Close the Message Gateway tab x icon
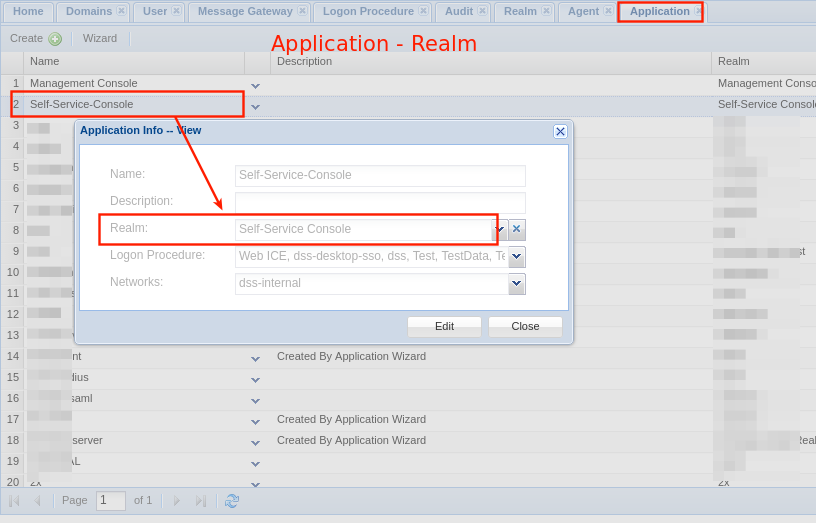Image resolution: width=816 pixels, height=523 pixels. point(302,11)
